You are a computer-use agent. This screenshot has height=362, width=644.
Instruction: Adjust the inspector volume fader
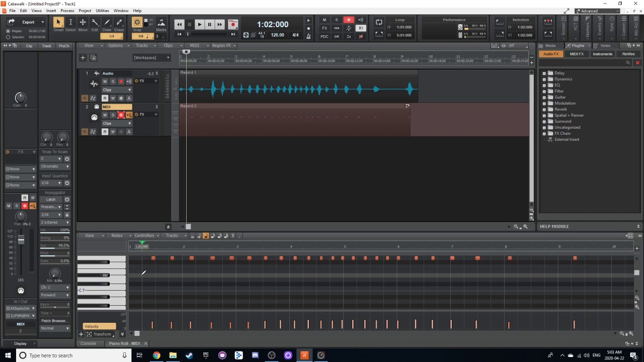pyautogui.click(x=21, y=241)
